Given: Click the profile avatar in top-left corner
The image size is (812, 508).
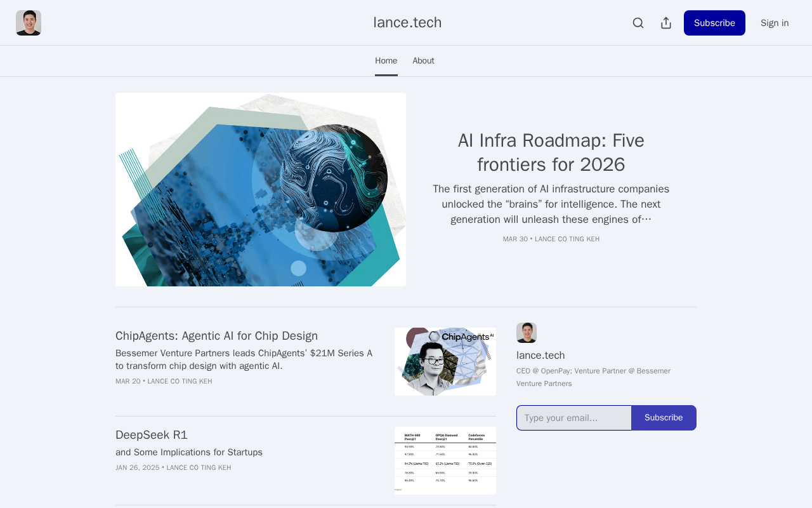Looking at the screenshot, I should pyautogui.click(x=29, y=23).
